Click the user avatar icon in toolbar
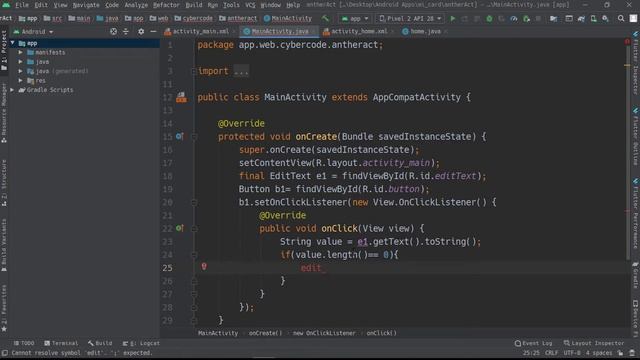 [x=633, y=18]
